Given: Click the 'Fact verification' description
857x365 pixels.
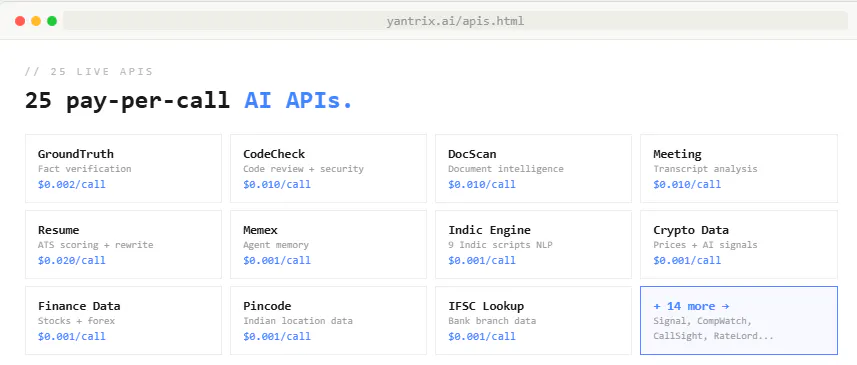Looking at the screenshot, I should tap(85, 169).
